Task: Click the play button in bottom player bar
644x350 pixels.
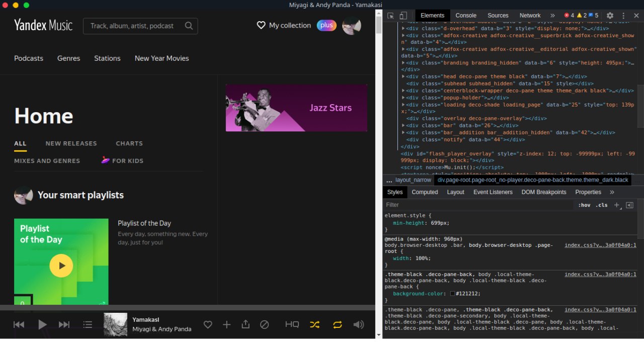Action: tap(43, 325)
